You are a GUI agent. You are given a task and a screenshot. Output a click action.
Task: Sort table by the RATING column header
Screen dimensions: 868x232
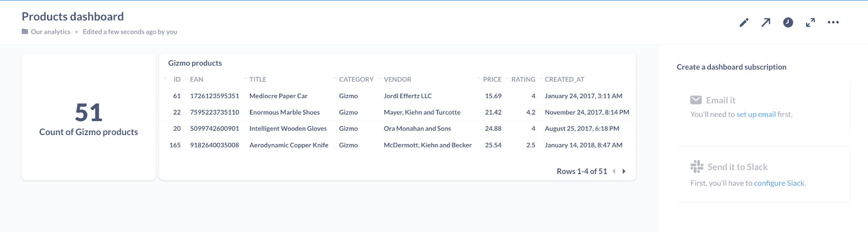pos(523,79)
